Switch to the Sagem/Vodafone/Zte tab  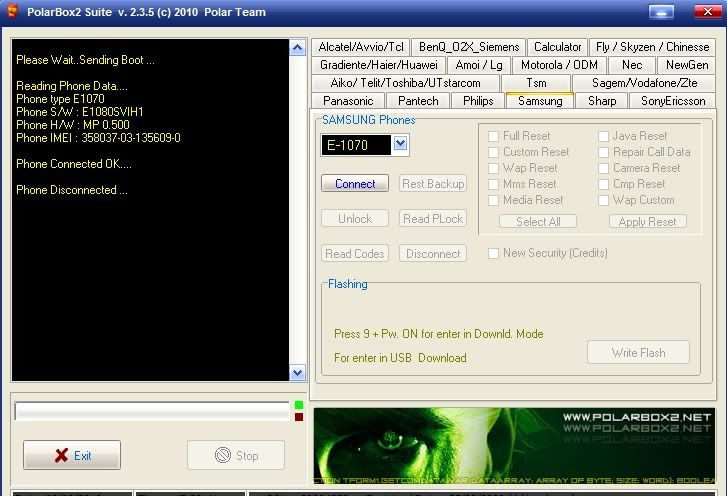pos(644,83)
